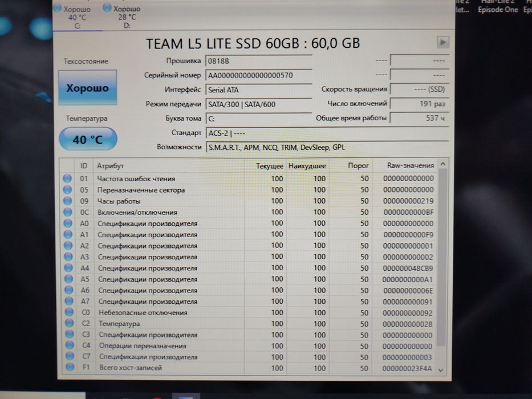
Task: Click the drive D: blue health indicator icon
Action: click(x=107, y=7)
